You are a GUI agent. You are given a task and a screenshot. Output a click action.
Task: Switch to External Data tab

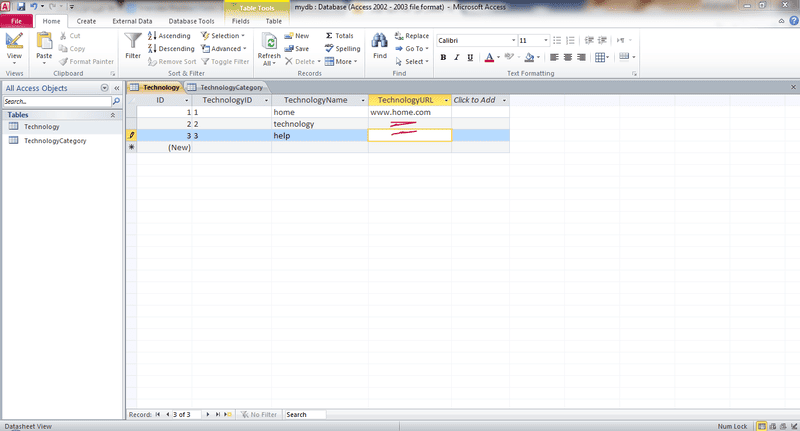(132, 21)
